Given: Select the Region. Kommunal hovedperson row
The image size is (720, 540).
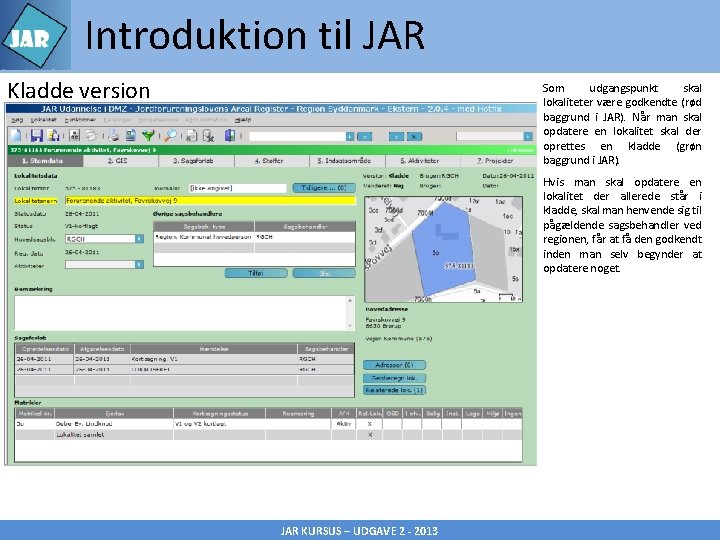Looking at the screenshot, I should pyautogui.click(x=254, y=237).
